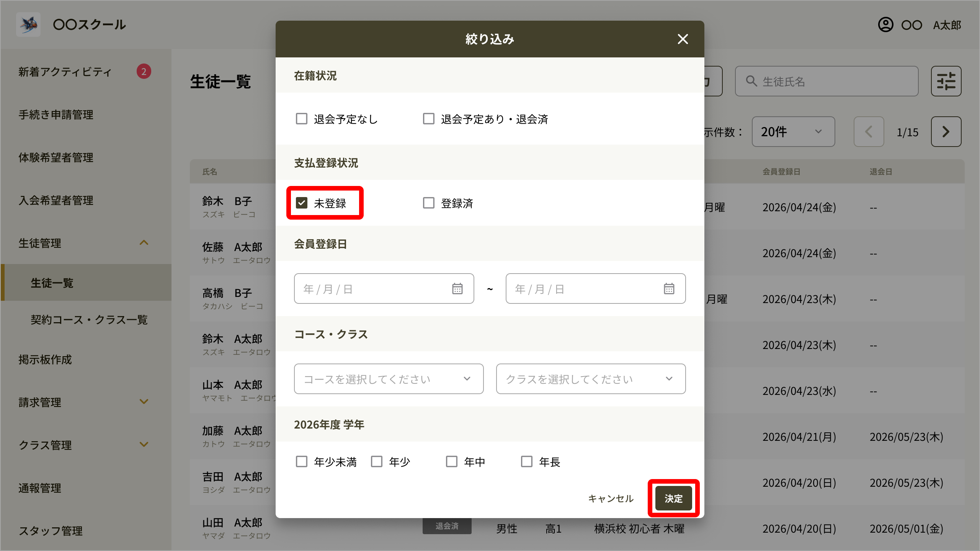980x551 pixels.
Task: Open the end date calendar picker icon
Action: (x=669, y=289)
